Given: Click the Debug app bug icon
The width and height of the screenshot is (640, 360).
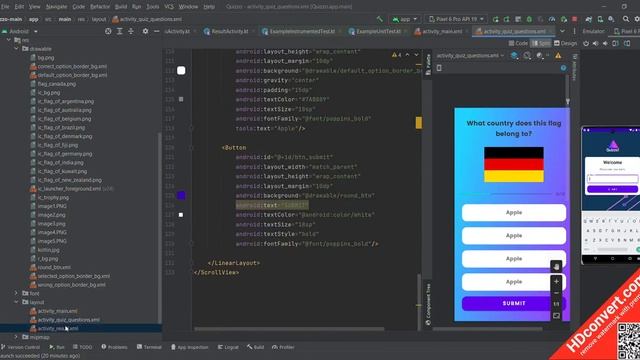Looking at the screenshot, I should point(529,19).
